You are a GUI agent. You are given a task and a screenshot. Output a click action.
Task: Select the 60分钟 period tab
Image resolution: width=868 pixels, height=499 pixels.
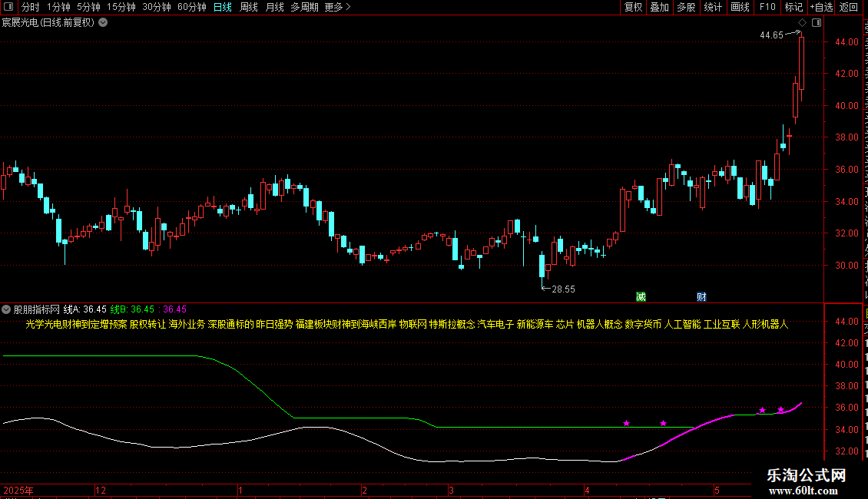pyautogui.click(x=192, y=7)
